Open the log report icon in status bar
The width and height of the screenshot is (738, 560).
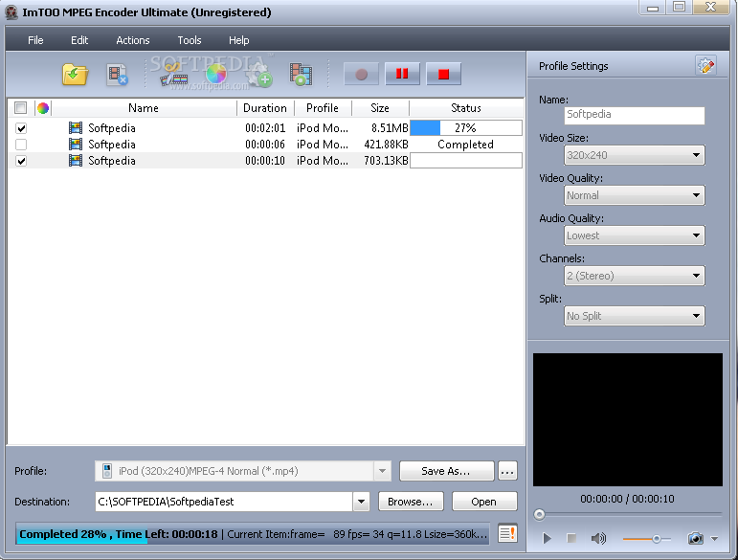[507, 533]
